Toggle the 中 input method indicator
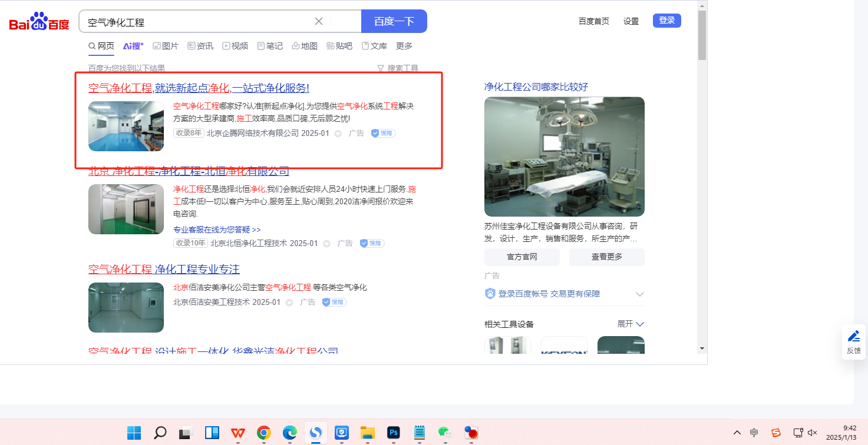 [x=754, y=433]
